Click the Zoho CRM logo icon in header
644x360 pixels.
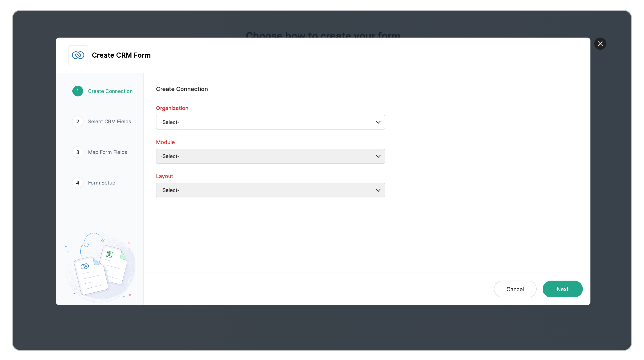[78, 55]
